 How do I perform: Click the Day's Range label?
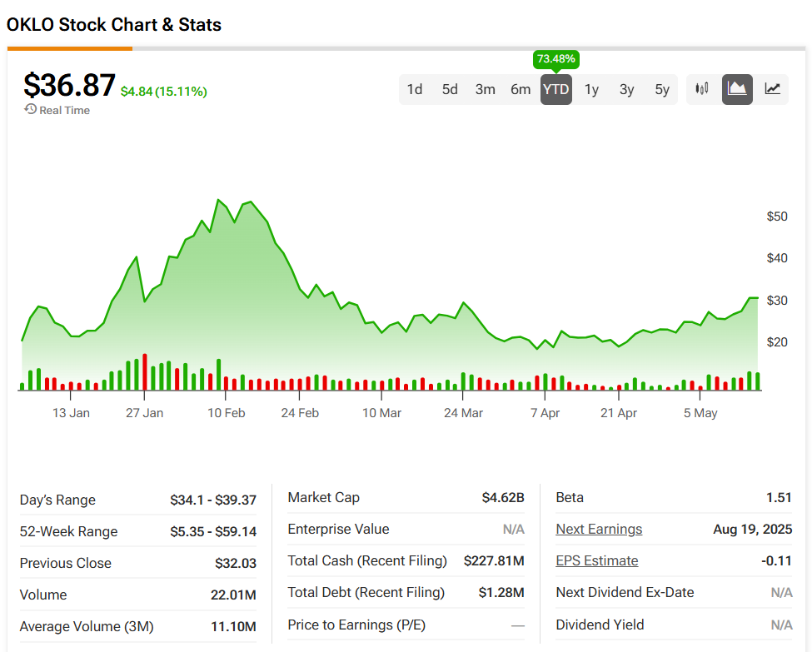pos(57,500)
